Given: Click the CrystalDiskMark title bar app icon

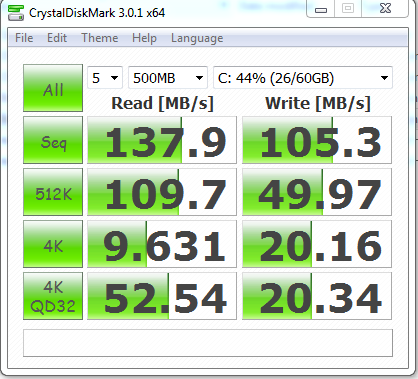Looking at the screenshot, I should [16, 13].
